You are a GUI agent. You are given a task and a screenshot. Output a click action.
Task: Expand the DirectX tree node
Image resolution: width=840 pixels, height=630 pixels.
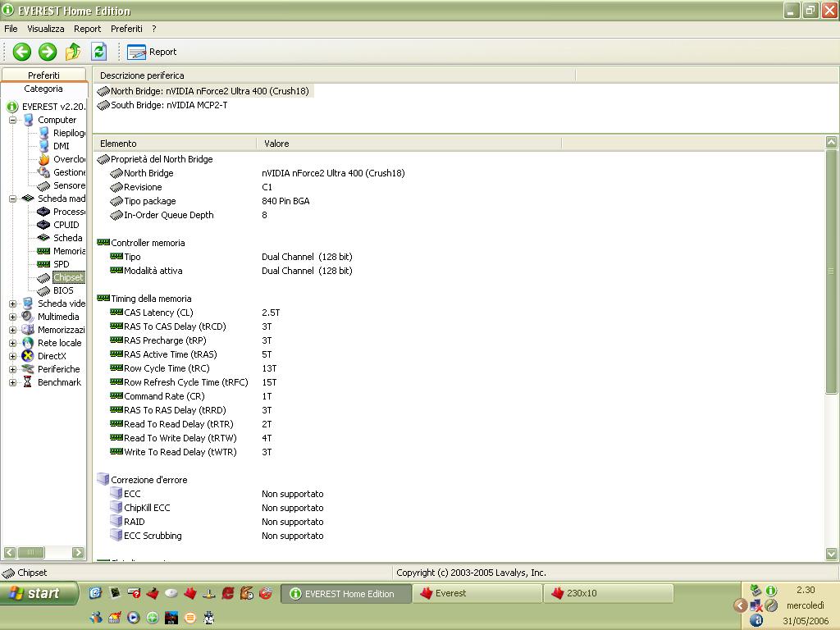click(13, 356)
